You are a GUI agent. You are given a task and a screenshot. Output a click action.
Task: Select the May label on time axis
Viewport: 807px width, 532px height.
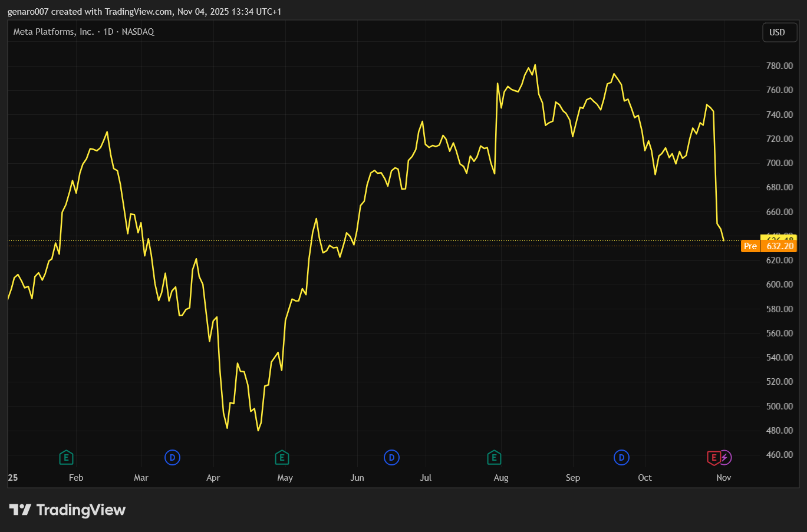coord(285,478)
